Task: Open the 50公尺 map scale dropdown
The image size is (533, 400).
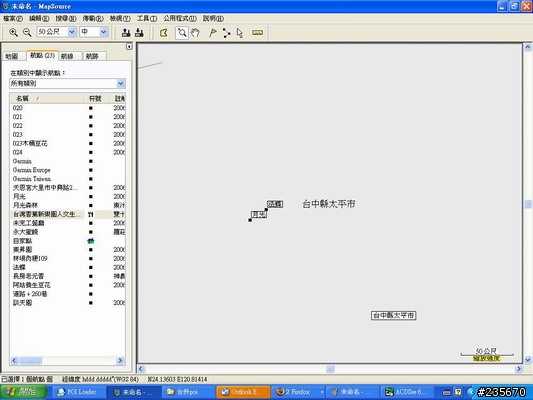Action: (x=72, y=32)
